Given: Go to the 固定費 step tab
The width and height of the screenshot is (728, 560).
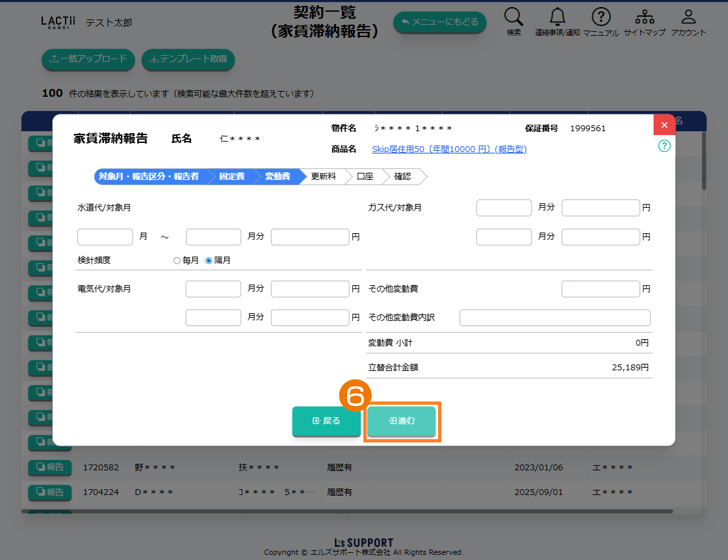Looking at the screenshot, I should click(231, 177).
